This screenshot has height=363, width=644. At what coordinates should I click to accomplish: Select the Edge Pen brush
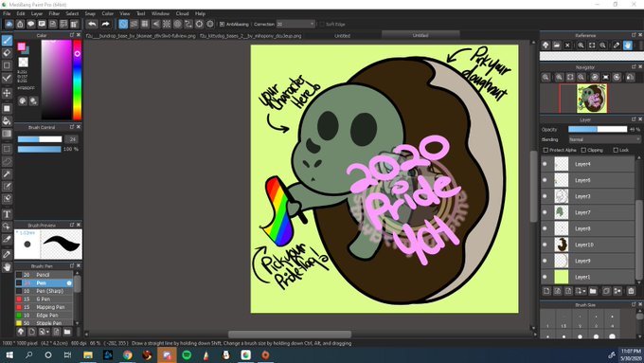[x=44, y=316]
